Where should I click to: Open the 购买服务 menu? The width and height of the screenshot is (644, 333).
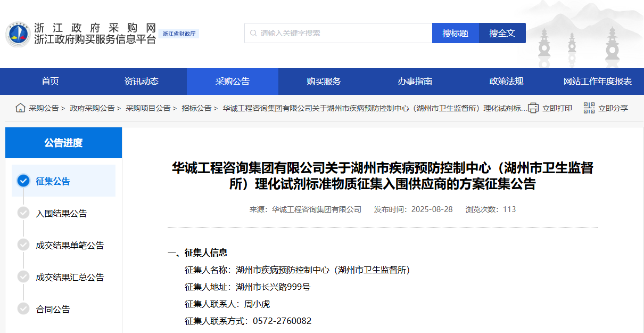click(324, 81)
